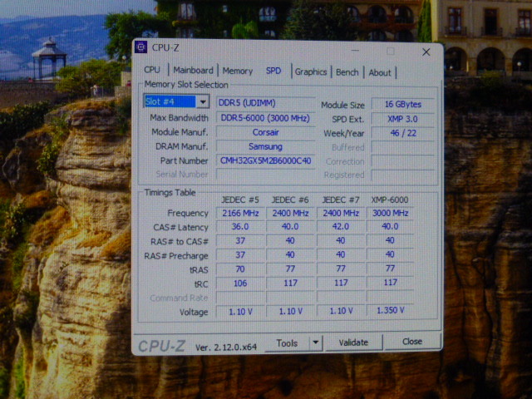
Task: Click the 70 tRAS cell
Action: pyautogui.click(x=240, y=269)
